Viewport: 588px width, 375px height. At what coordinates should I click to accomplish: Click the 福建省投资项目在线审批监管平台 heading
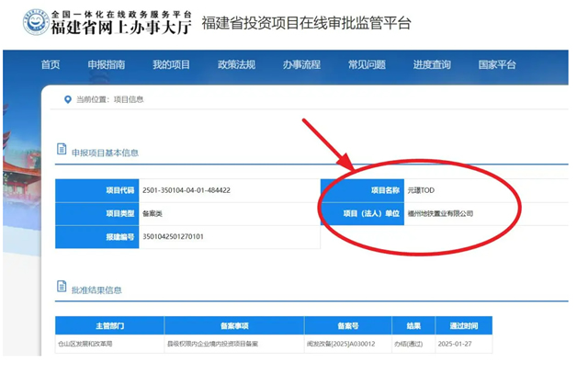[306, 23]
